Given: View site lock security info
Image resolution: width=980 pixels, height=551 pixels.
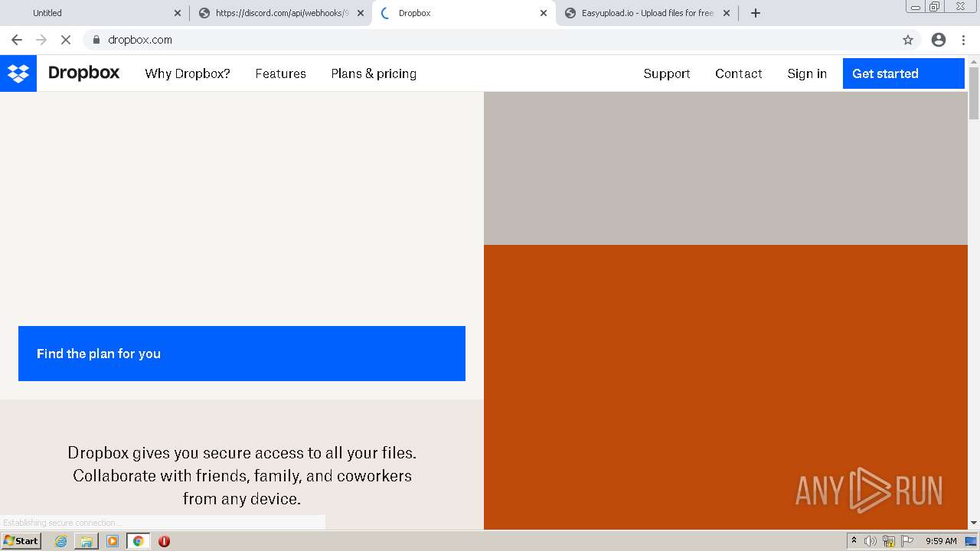Looking at the screenshot, I should click(96, 40).
